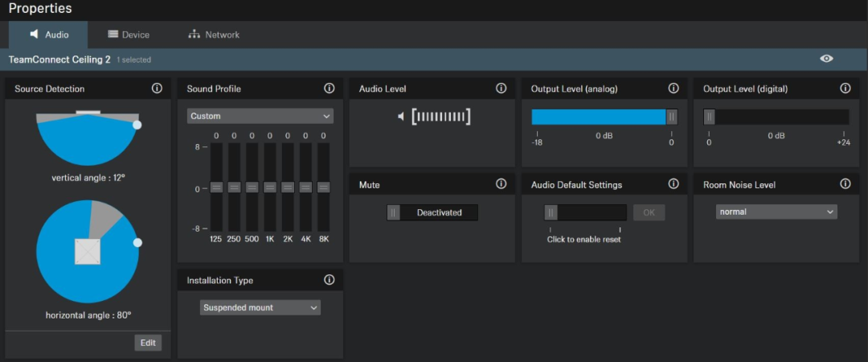Open info for Source Detection panel
The height and width of the screenshot is (362, 868).
pos(158,88)
